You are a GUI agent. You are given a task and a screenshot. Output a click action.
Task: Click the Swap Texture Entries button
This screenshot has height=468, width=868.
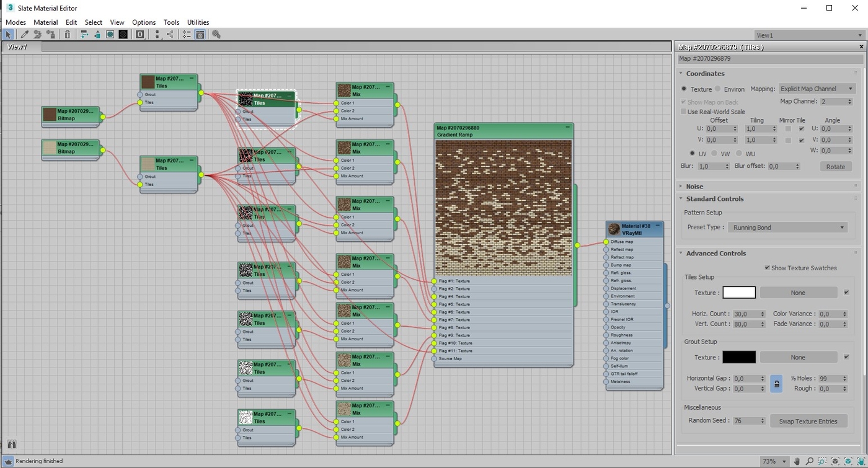[x=808, y=422]
